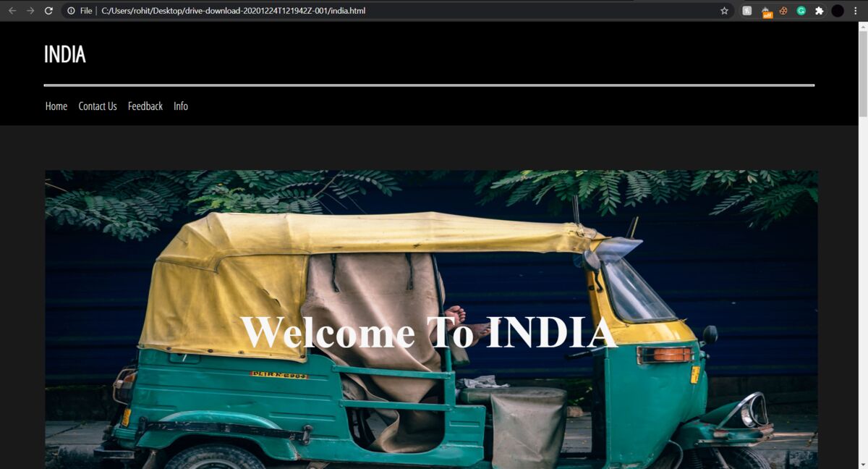Click the INDIA site title

pos(65,54)
